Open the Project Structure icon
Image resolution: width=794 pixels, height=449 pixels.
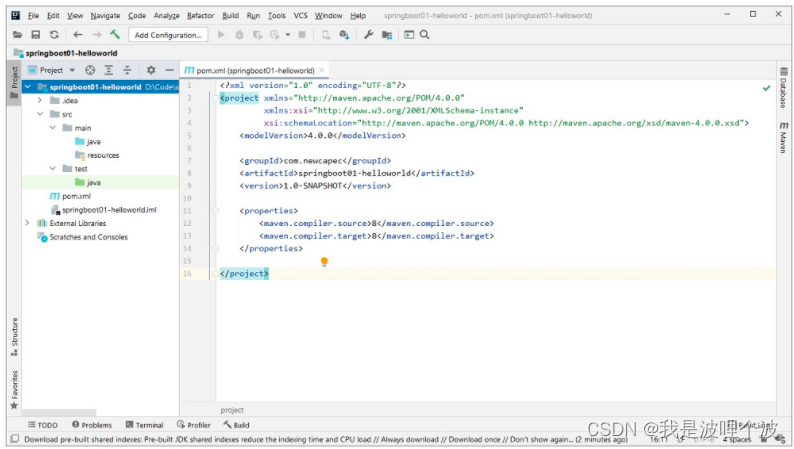coord(387,35)
